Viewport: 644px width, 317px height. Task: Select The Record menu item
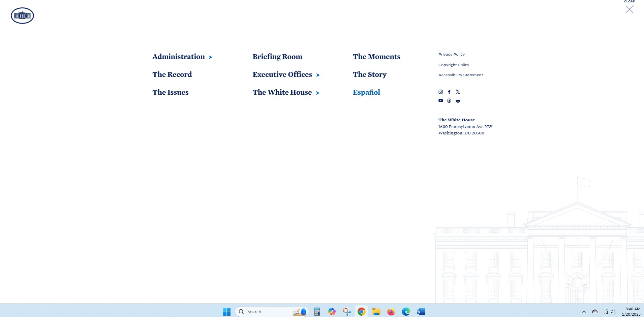(x=172, y=74)
